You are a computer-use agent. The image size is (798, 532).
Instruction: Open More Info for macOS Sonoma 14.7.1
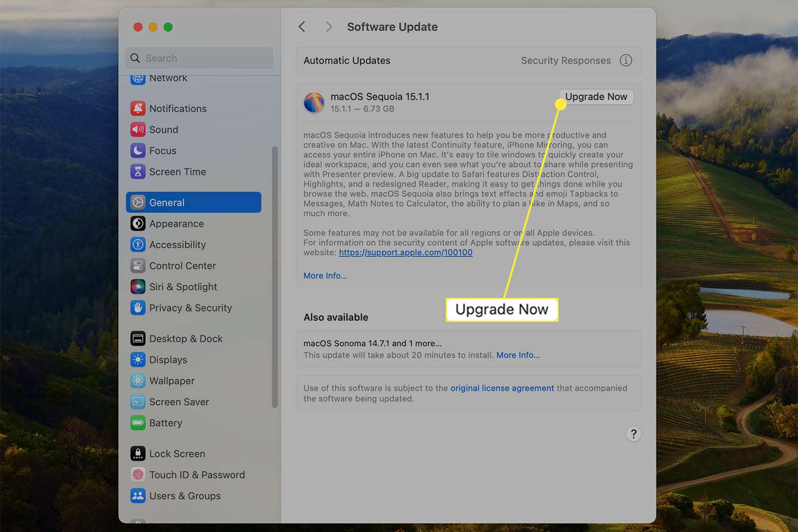click(x=518, y=355)
